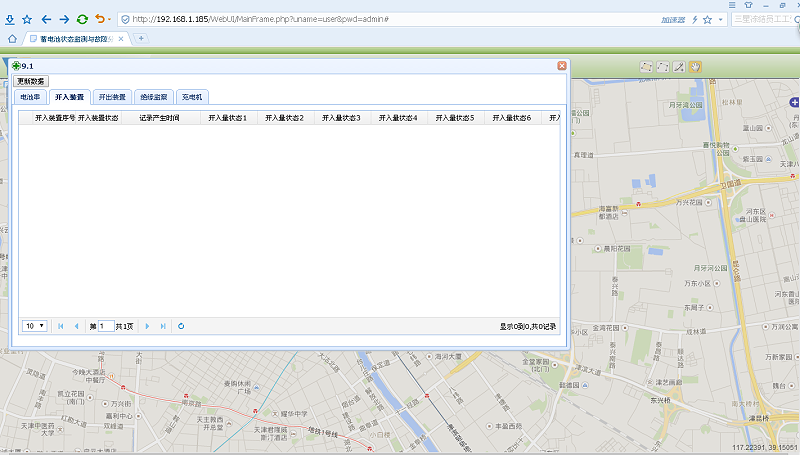Switch to the 开出装置 tab

(x=112, y=97)
